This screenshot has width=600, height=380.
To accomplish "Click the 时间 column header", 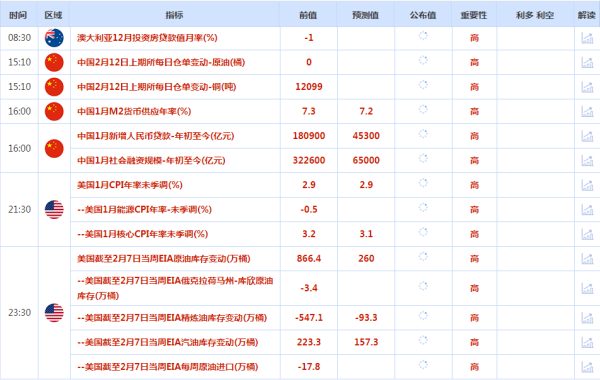I will [x=18, y=15].
